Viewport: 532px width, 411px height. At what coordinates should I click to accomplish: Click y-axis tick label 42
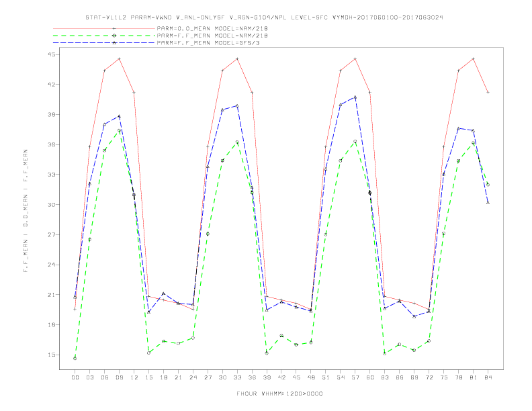coord(52,85)
